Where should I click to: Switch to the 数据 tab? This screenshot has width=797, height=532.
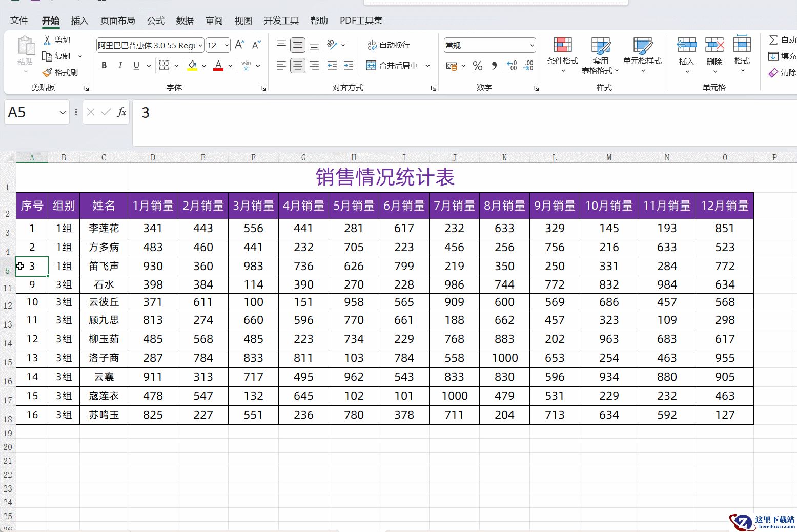(x=185, y=21)
